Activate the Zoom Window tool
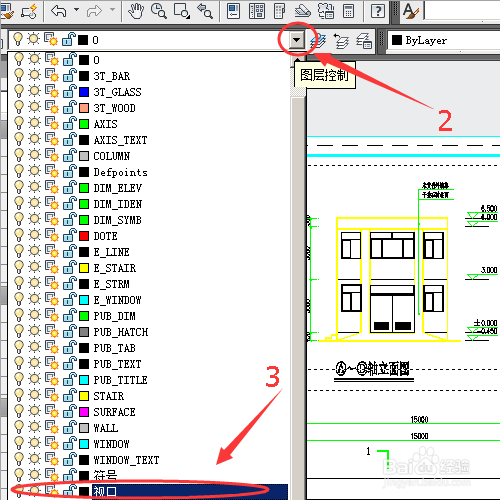500x500 pixels. (182, 11)
